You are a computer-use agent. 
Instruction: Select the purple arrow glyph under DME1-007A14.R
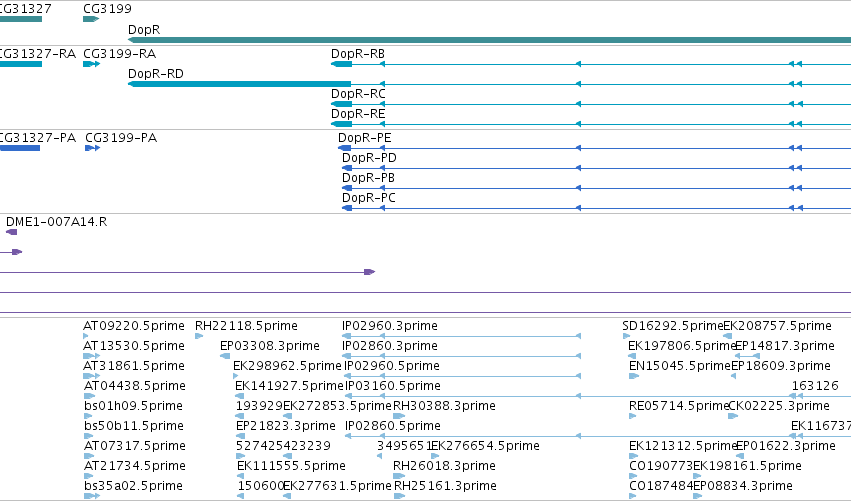(11, 232)
